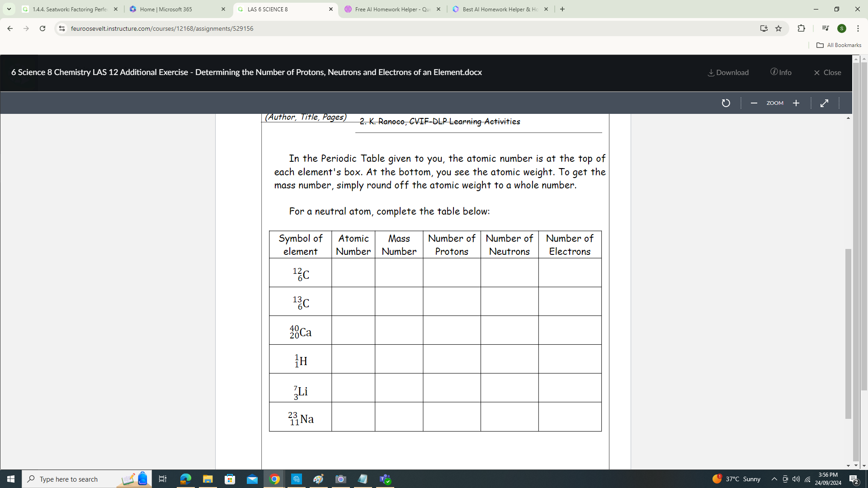Open the Chrome profile avatar
This screenshot has width=868, height=488.
coord(842,28)
